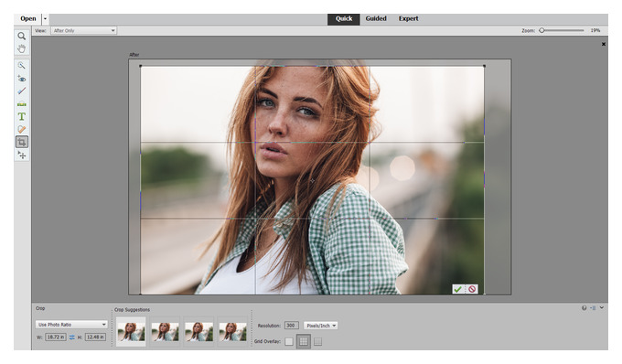Image resolution: width=622 pixels, height=364 pixels.
Task: Open the Use Photo Ratio dropdown
Action: [71, 325]
